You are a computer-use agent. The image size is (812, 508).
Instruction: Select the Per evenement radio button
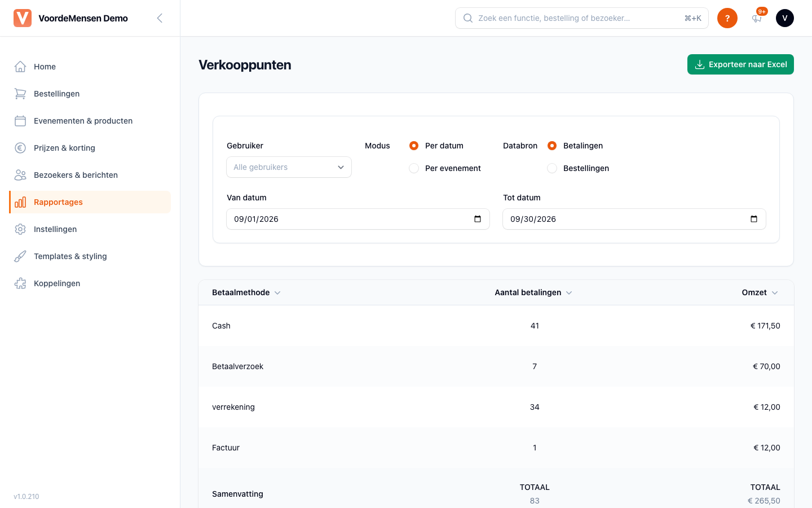(x=414, y=168)
